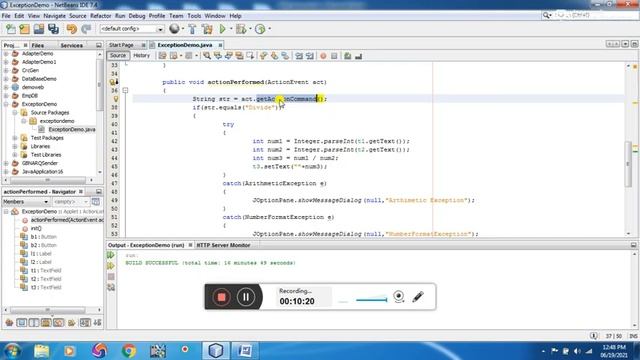Image resolution: width=640 pixels, height=360 pixels.
Task: Click the Navigator filter icon beside the empty combo
Action: (96, 202)
